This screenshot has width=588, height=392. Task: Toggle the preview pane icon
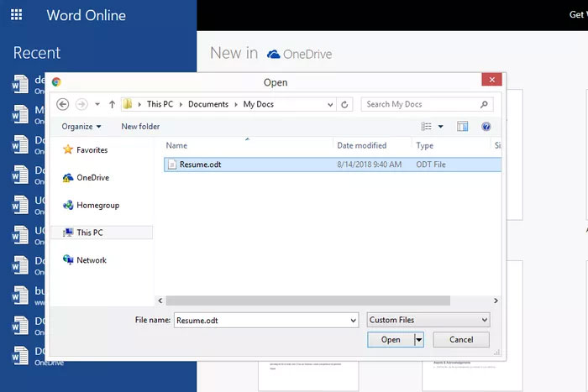coord(462,127)
